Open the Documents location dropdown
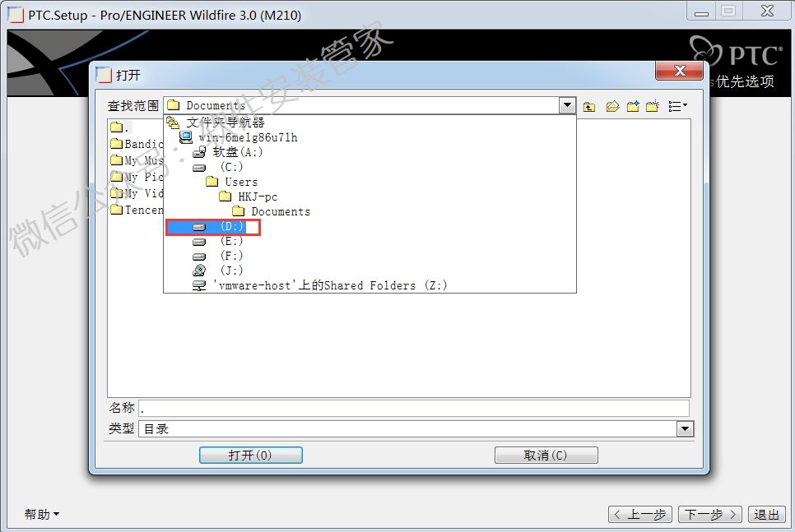795x532 pixels. 566,105
